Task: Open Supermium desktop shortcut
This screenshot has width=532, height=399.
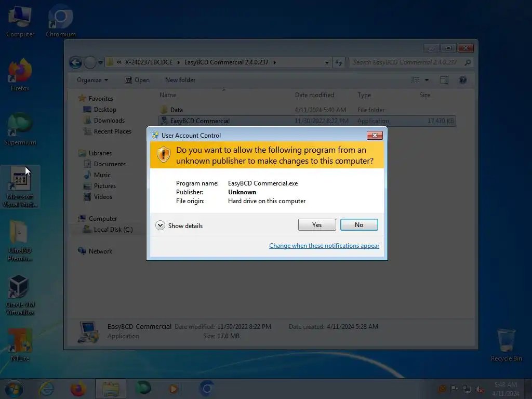Action: click(20, 129)
